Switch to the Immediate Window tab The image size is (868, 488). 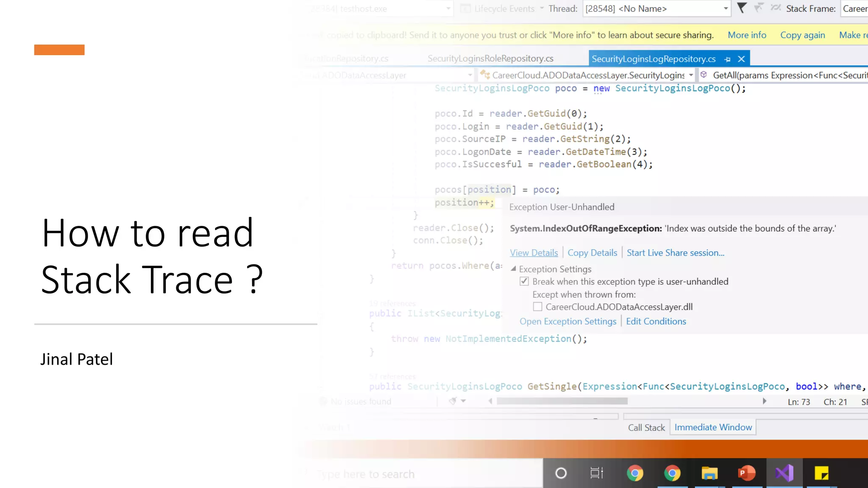tap(713, 427)
